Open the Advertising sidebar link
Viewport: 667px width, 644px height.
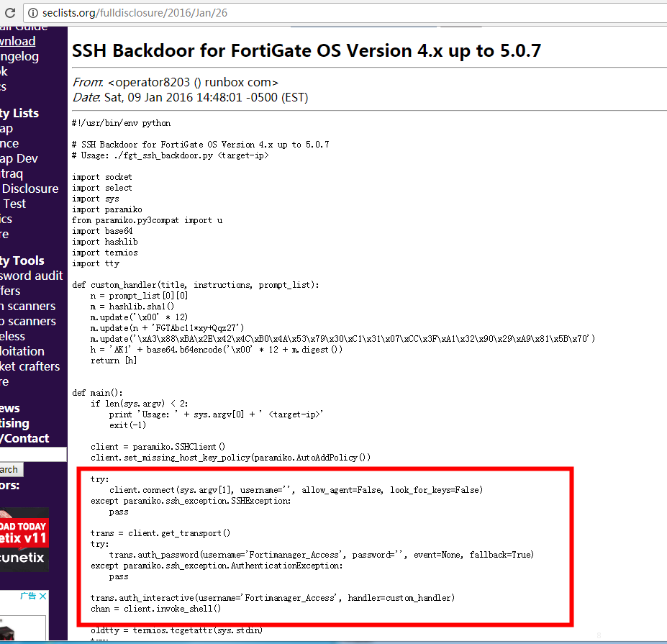tap(15, 424)
